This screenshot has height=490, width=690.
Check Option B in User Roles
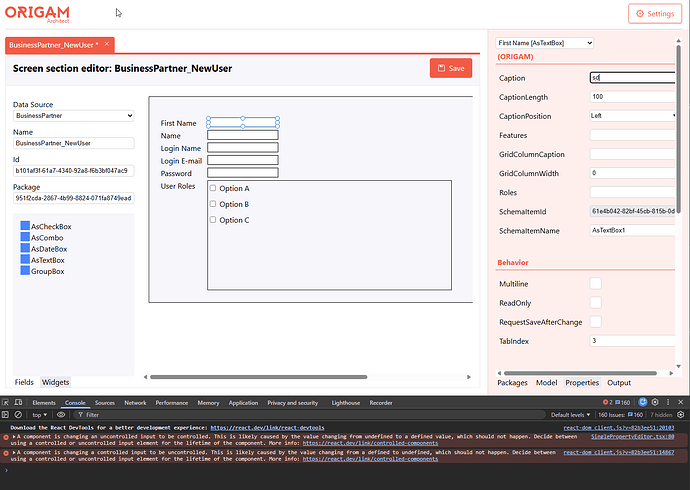(x=213, y=204)
